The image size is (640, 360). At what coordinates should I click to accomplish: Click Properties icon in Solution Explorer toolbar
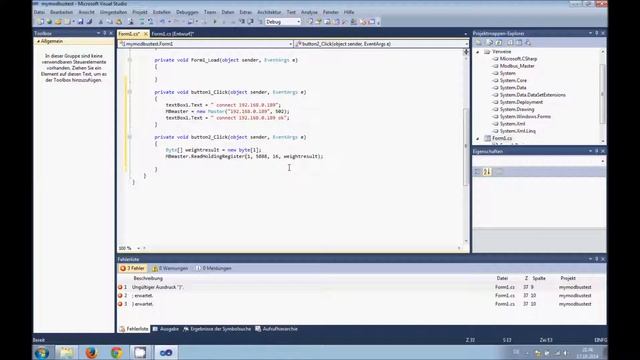pos(479,42)
